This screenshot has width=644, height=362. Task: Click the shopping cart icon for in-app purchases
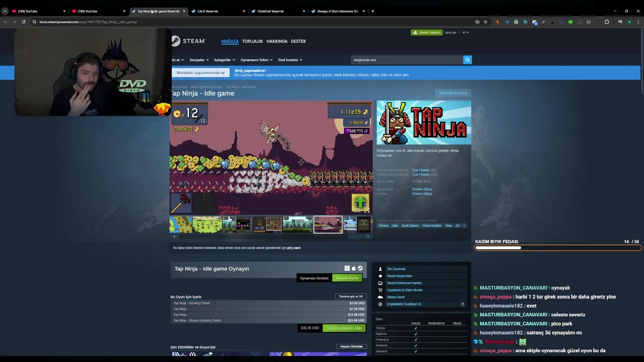(380, 290)
